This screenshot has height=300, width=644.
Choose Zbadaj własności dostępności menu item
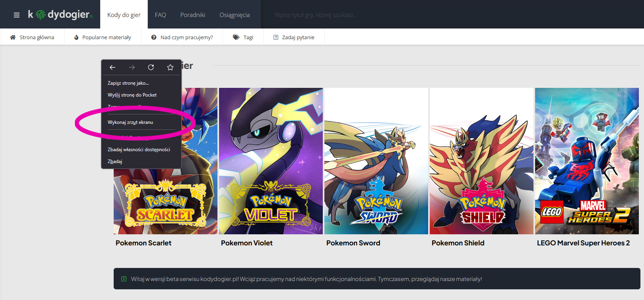pyautogui.click(x=139, y=150)
